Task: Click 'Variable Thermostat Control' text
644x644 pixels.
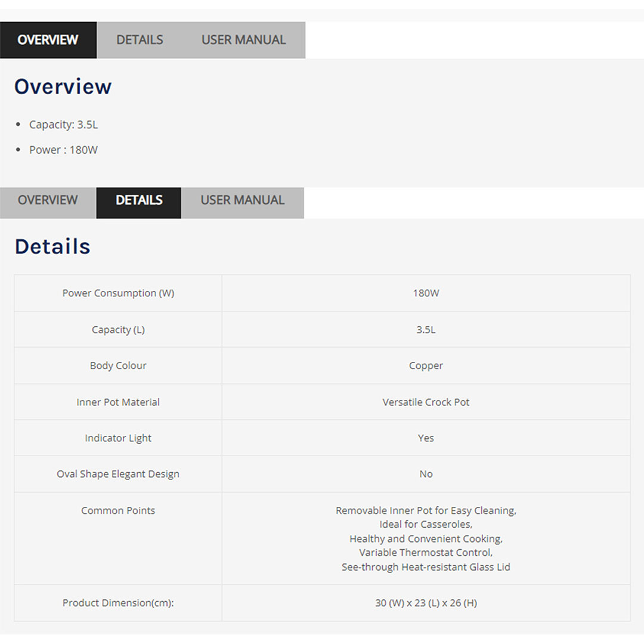Action: point(426,553)
